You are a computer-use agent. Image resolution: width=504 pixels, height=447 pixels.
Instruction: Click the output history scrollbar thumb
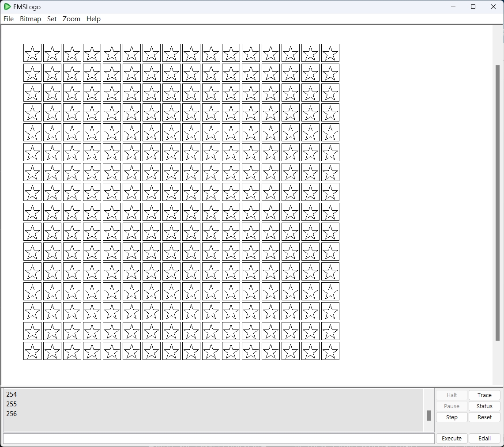tap(429, 416)
